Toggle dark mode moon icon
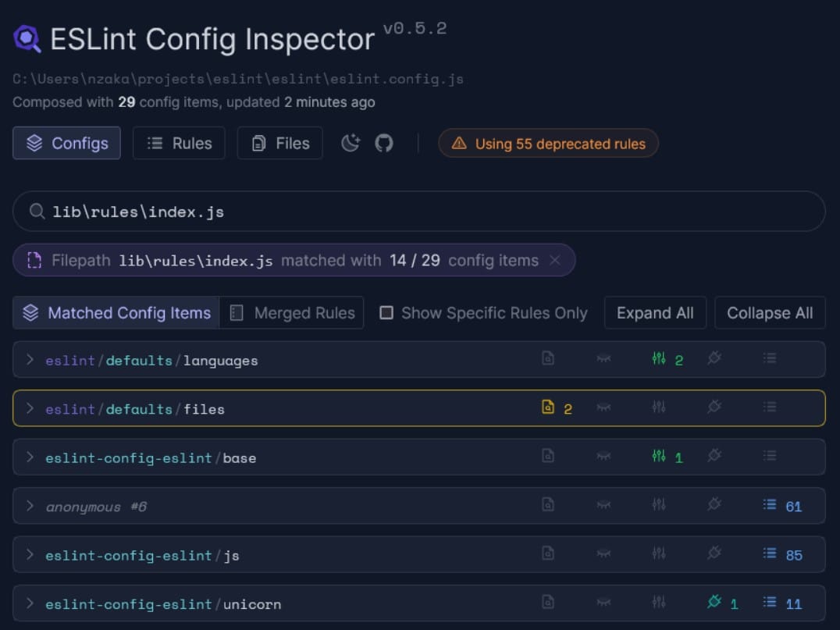 click(351, 143)
